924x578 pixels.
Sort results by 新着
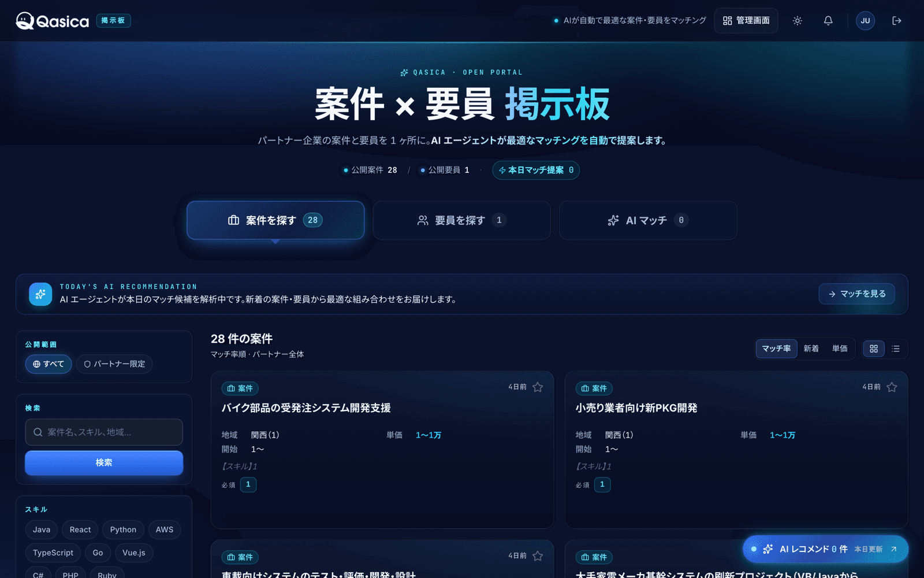click(811, 349)
